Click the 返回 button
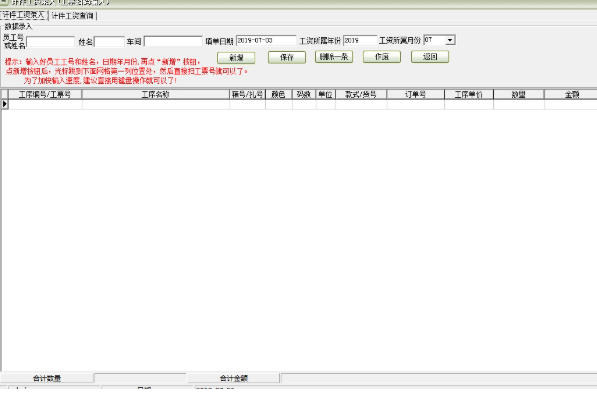 [x=430, y=57]
